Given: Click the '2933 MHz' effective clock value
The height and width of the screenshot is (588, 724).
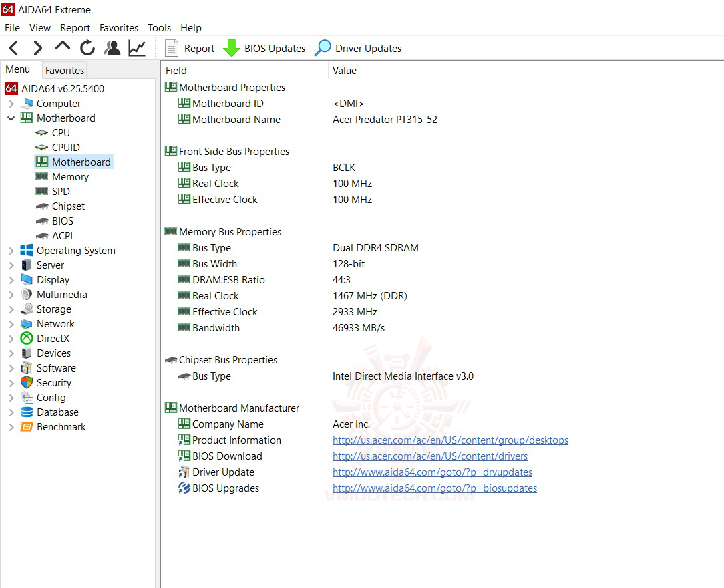Looking at the screenshot, I should pos(355,312).
